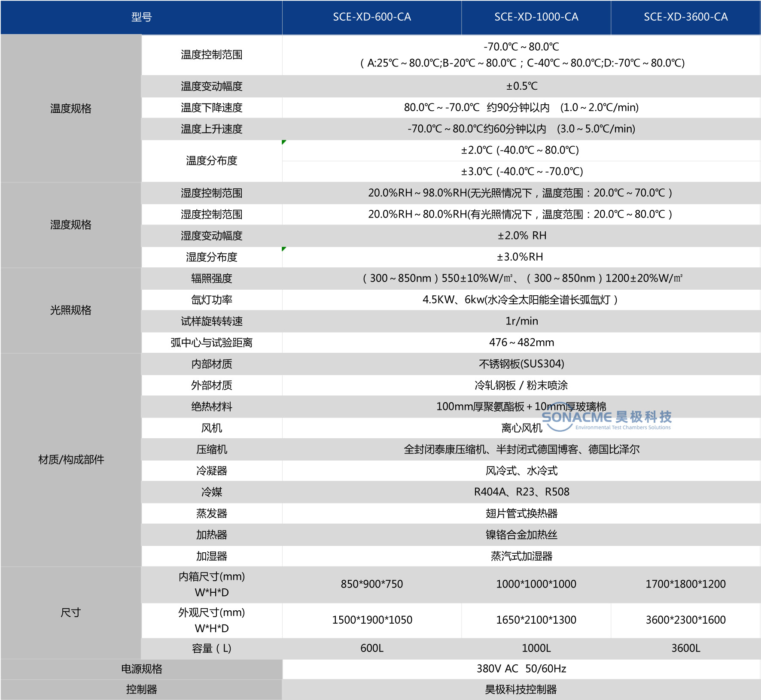Select the 湿度规格 section label
761x700 pixels.
tap(71, 225)
